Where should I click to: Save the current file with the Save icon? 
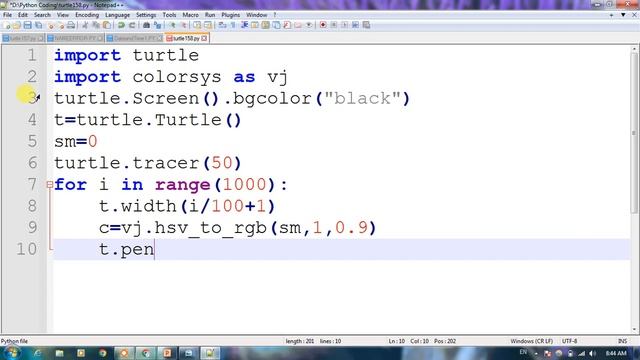pos(27,25)
